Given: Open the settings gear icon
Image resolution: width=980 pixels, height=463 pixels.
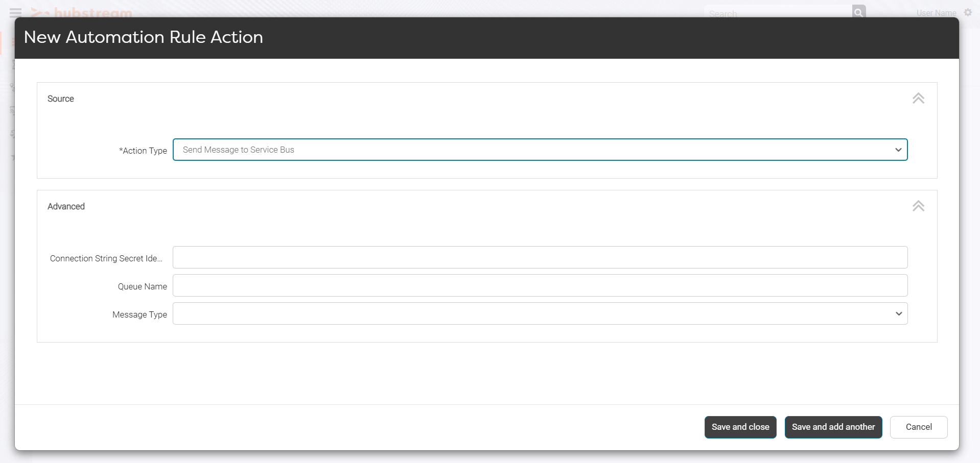Looking at the screenshot, I should pyautogui.click(x=968, y=12).
